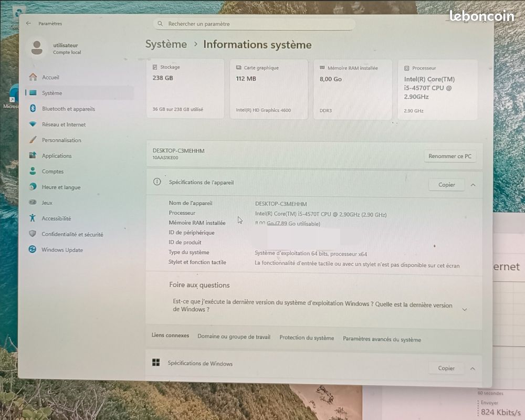Click the back arrow in Paramètres
Image resolution: width=525 pixels, height=420 pixels.
coord(28,23)
